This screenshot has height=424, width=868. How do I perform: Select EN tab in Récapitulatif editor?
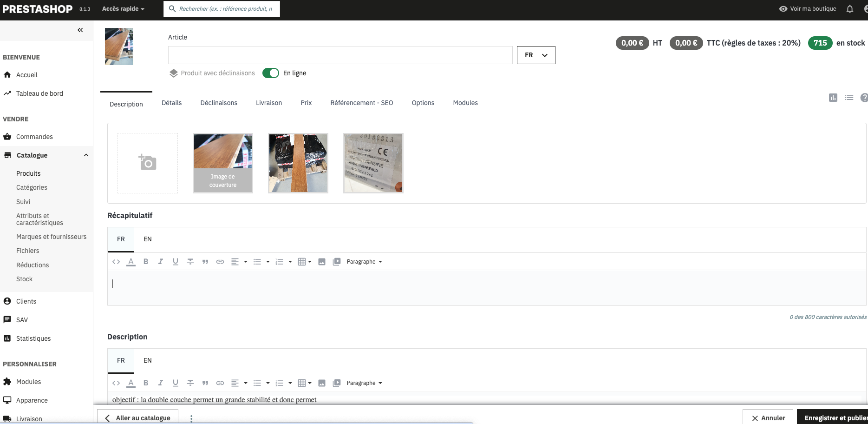pyautogui.click(x=148, y=239)
